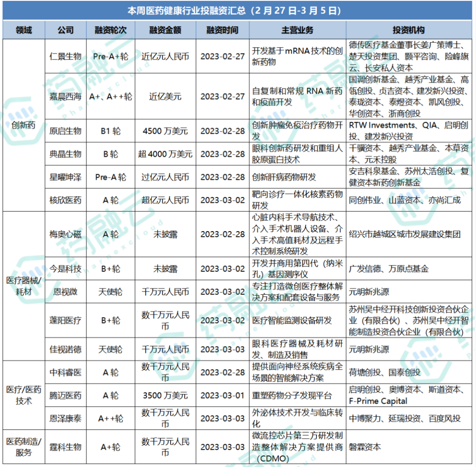Click company name 恩视微

pos(66,292)
